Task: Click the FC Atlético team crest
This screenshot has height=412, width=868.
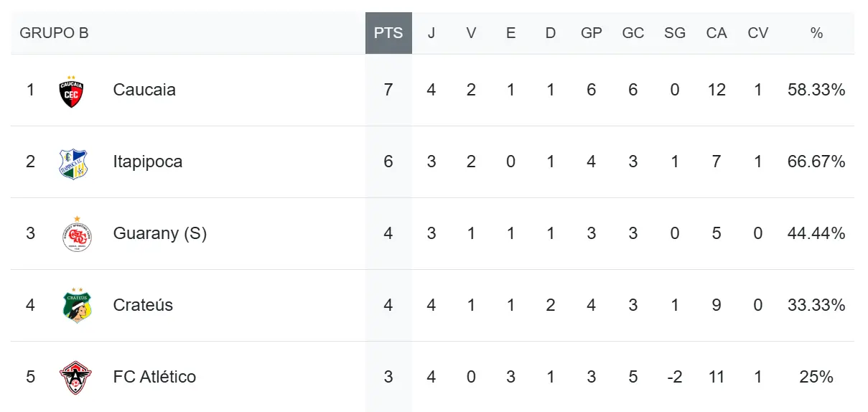Action: point(75,378)
